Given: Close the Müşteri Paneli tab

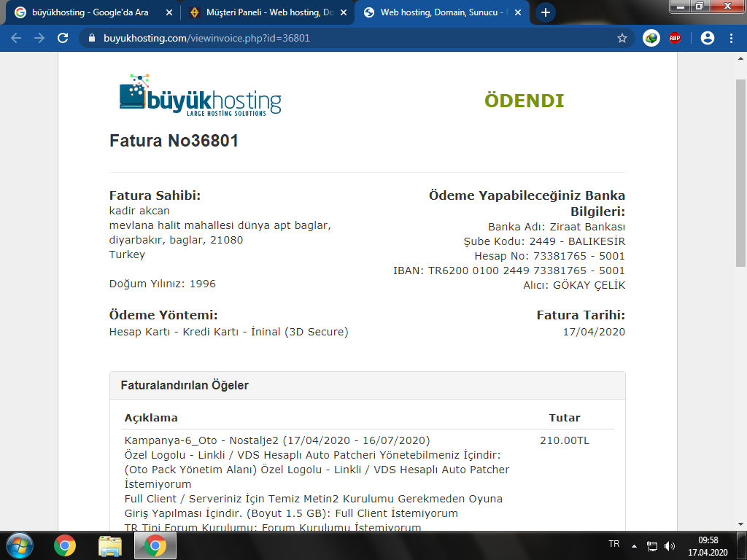Looking at the screenshot, I should [344, 12].
